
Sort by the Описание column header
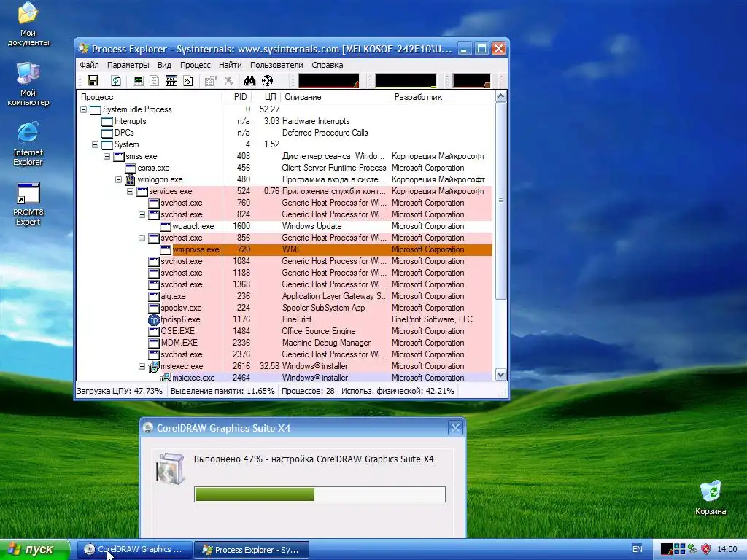coord(336,97)
